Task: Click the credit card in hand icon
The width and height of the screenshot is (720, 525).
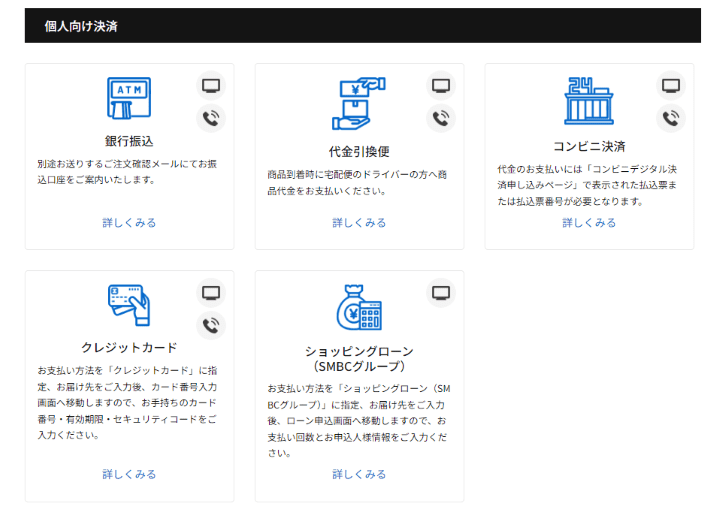Action: tap(129, 305)
